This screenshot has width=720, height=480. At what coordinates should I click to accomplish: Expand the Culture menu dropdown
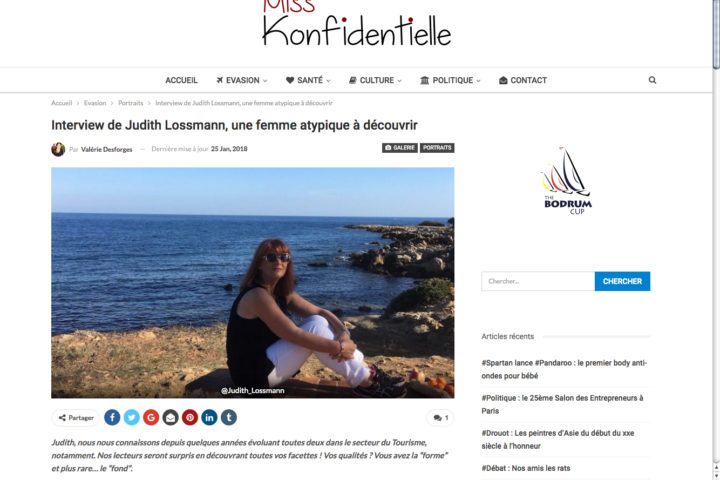click(375, 80)
